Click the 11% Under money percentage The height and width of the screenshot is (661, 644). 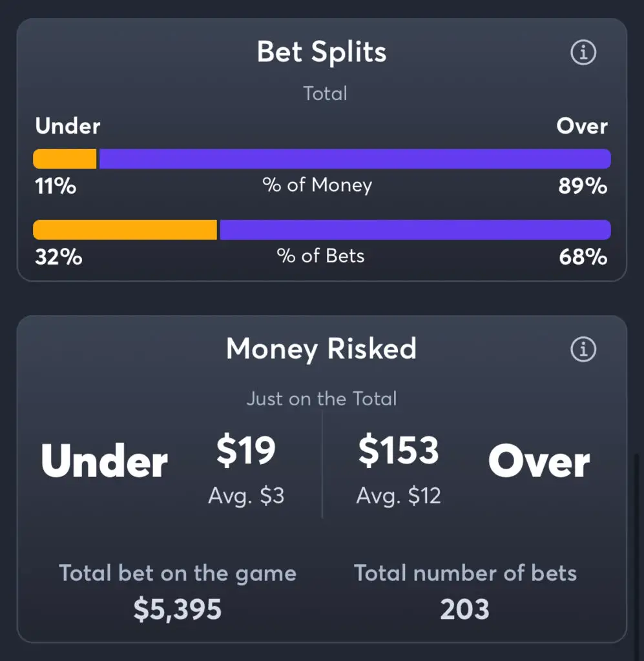point(55,187)
